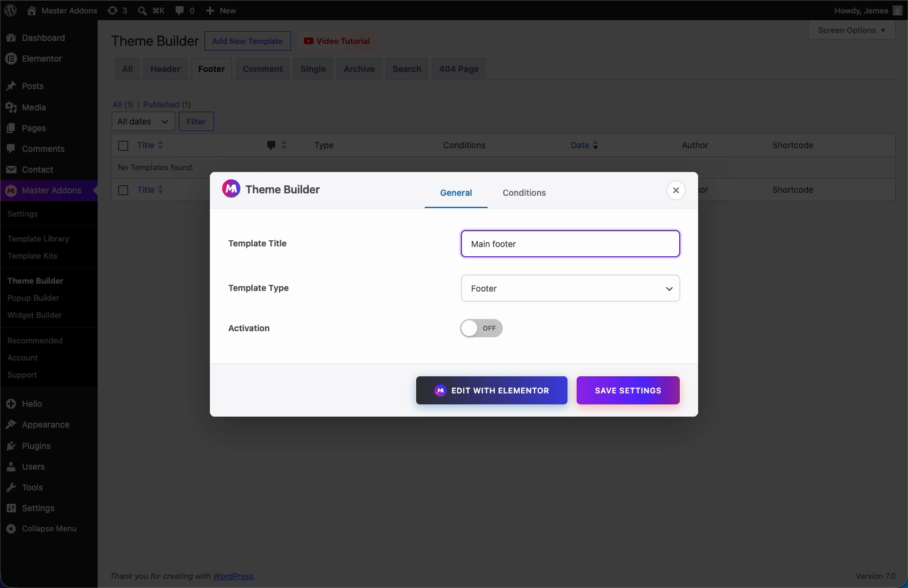Screen dimensions: 908x588
Task: Sort by Title in footer row
Action: 150,190
